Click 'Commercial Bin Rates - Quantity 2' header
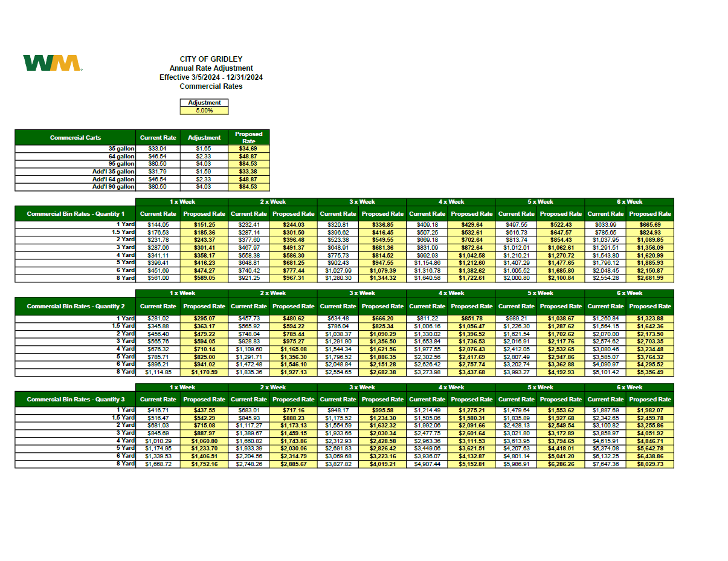Image resolution: width=728 pixels, height=561 pixels. [x=76, y=306]
